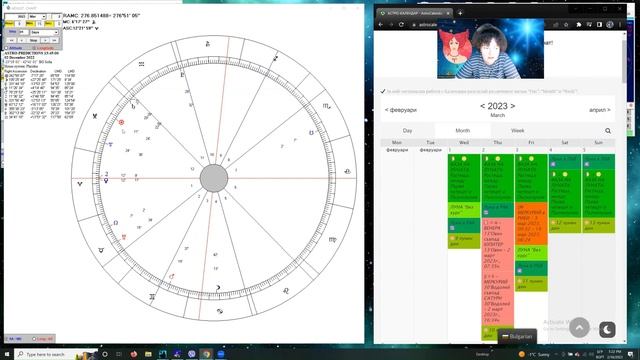Click the Mars symbol in the chart

coord(171,276)
